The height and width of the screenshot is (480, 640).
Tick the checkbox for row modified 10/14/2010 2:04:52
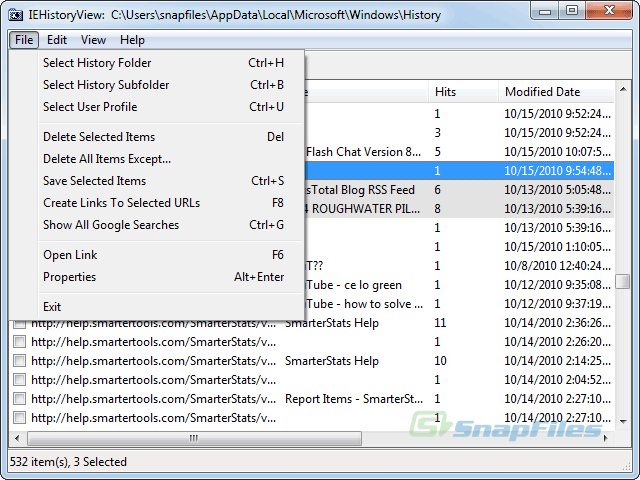click(x=19, y=380)
